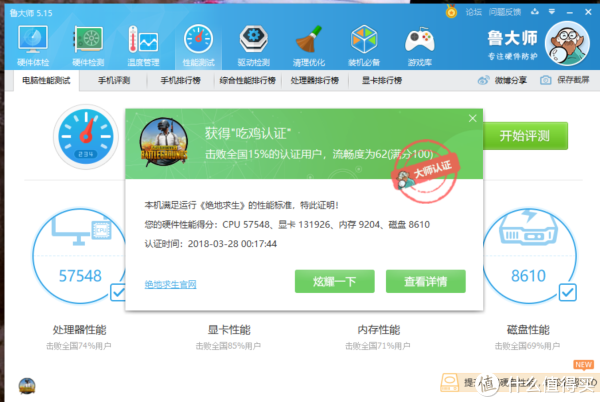Viewport: 600px width, 402px height.
Task: Toggle the disk score 8610 checkbox
Action: (567, 292)
